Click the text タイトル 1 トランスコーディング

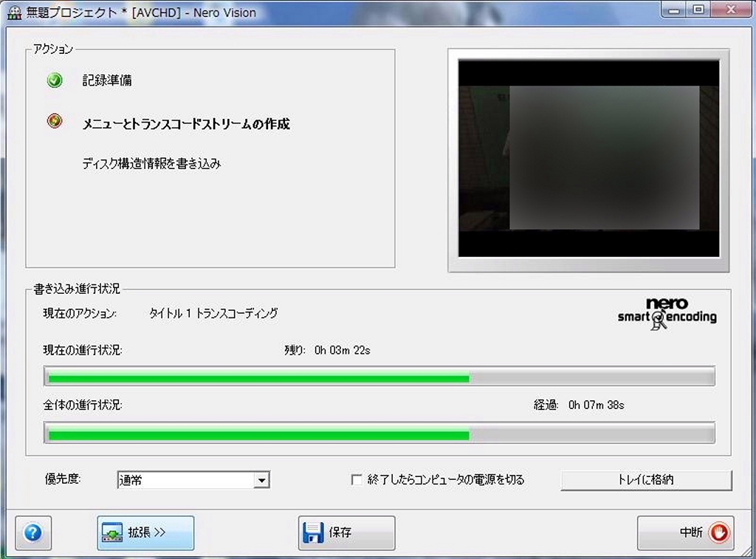213,314
